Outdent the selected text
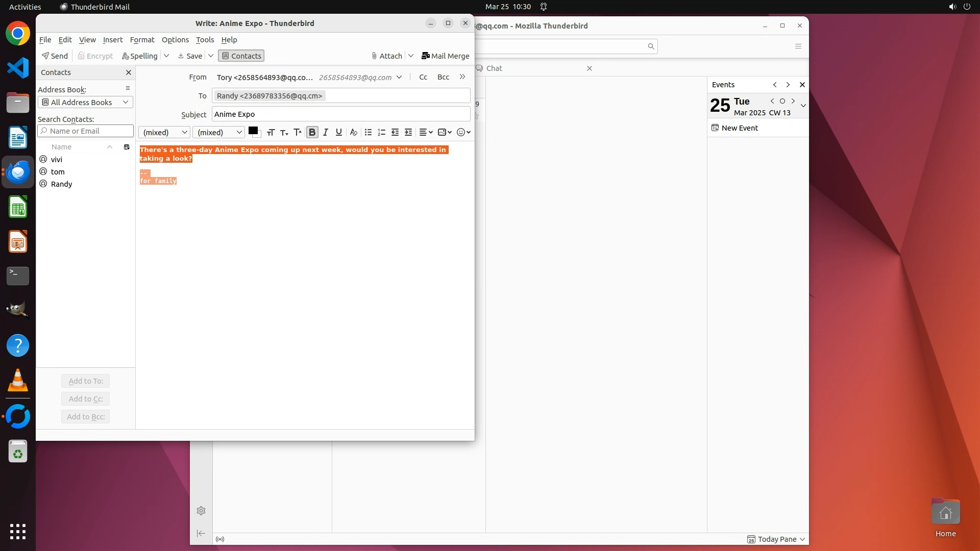980x551 pixels. (395, 132)
